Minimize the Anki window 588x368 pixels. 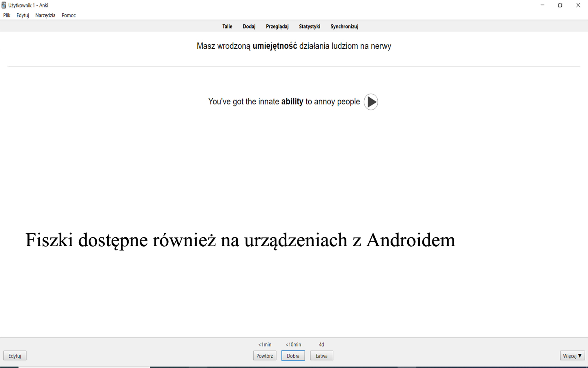(542, 5)
